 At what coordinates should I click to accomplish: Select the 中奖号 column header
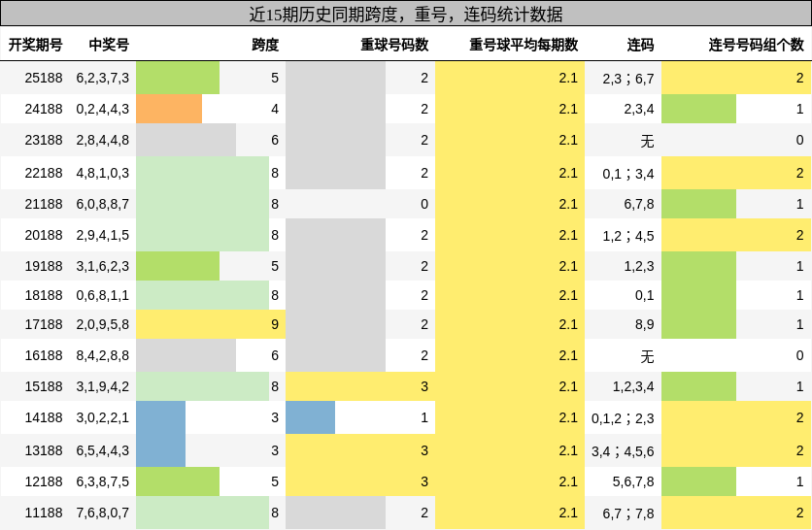click(109, 45)
